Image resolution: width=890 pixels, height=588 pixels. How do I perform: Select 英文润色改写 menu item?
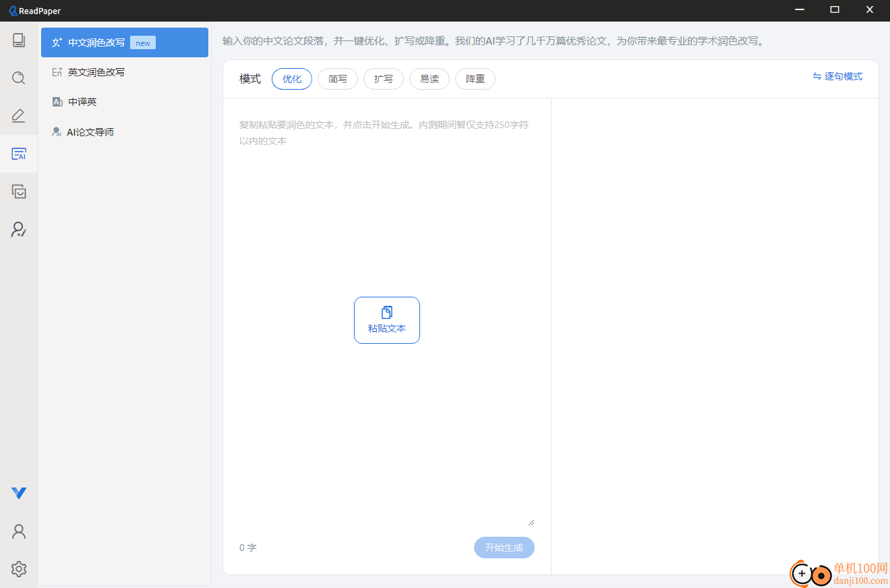point(125,72)
